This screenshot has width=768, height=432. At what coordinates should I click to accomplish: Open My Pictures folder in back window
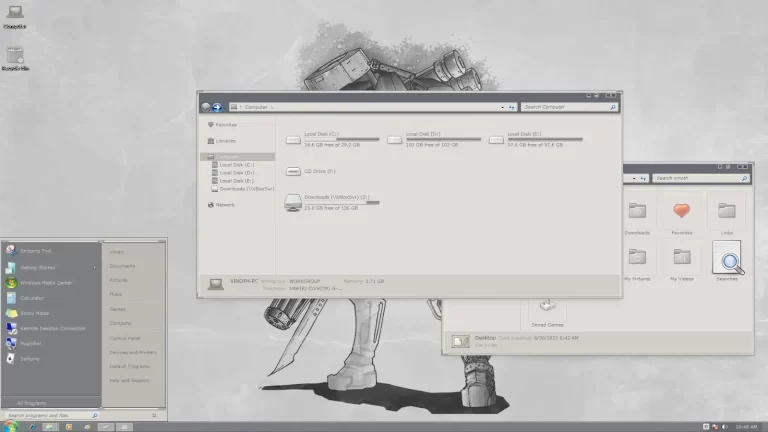pyautogui.click(x=637, y=262)
